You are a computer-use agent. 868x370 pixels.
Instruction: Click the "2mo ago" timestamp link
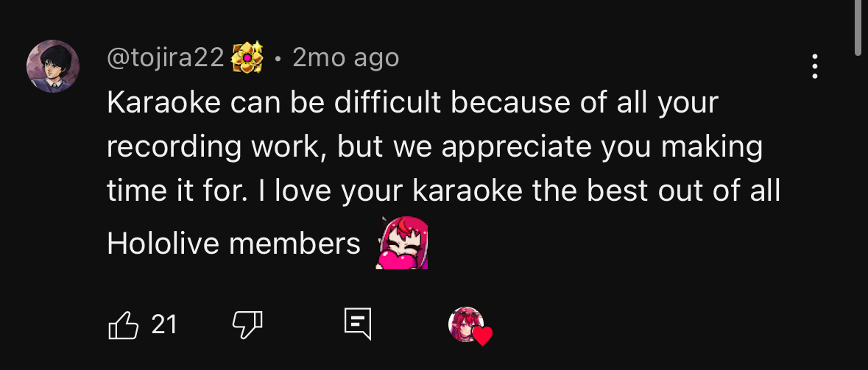(345, 57)
